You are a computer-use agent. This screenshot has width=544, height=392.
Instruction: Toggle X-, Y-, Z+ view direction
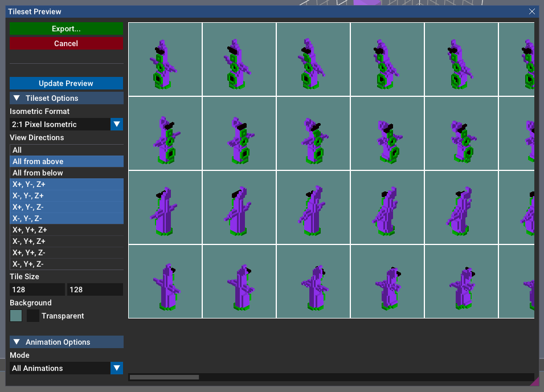[x=67, y=195]
